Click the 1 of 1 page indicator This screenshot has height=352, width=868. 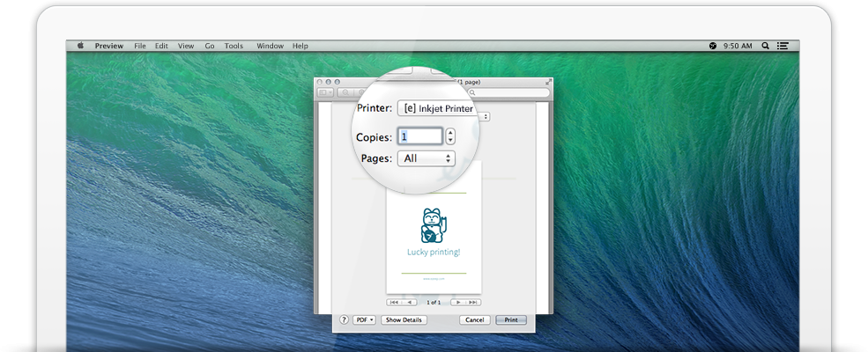pos(434,302)
